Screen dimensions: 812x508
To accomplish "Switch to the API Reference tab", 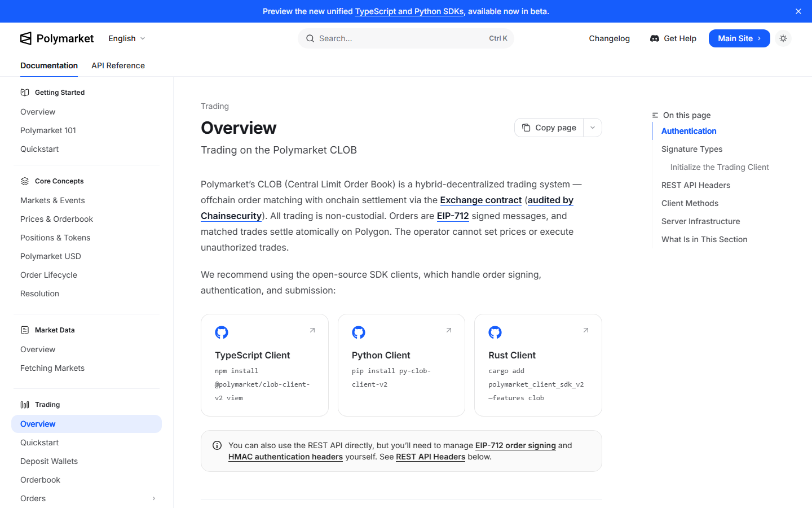I will (118, 65).
